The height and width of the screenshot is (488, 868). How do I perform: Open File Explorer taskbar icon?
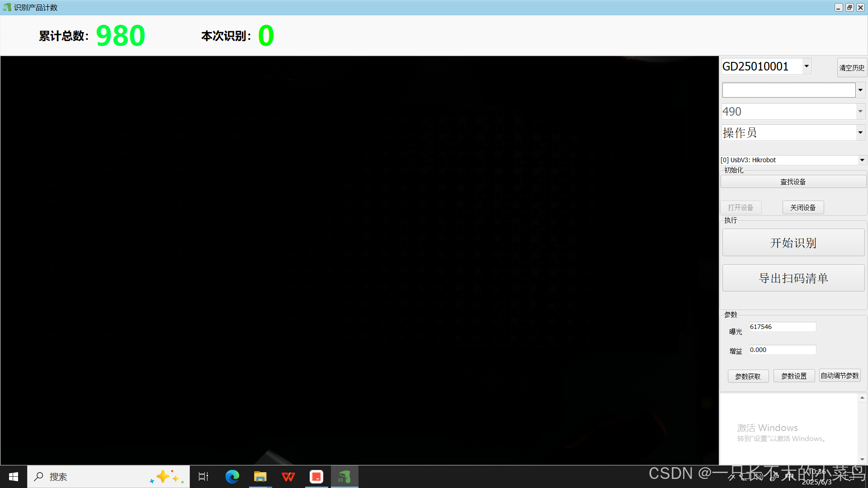(260, 477)
